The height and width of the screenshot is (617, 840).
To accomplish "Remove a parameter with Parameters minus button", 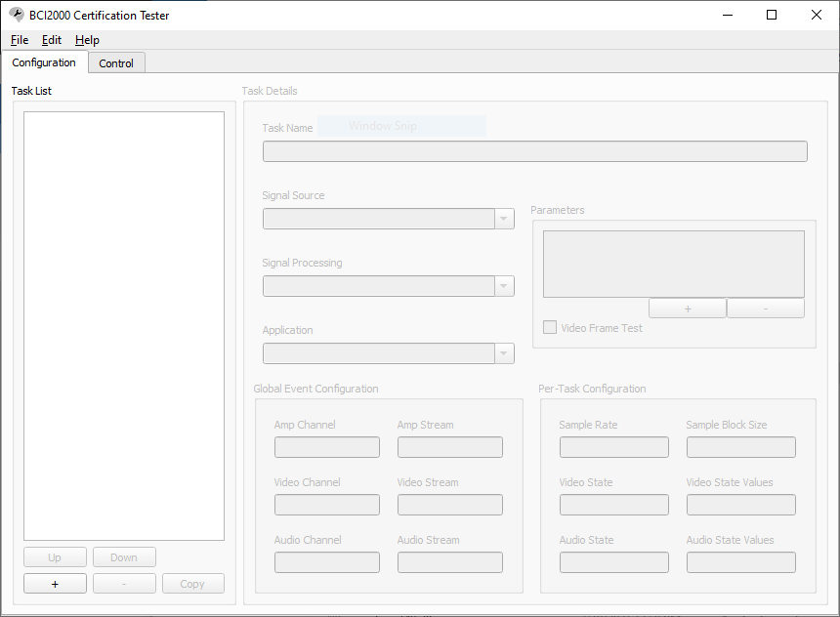I will tap(766, 308).
